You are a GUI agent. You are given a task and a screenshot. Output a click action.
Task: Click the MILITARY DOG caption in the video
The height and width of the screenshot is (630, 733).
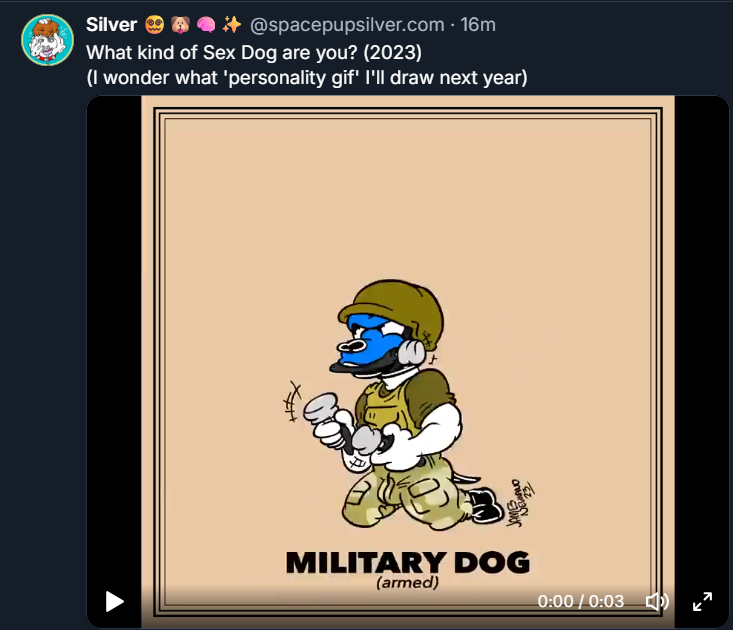coord(407,562)
